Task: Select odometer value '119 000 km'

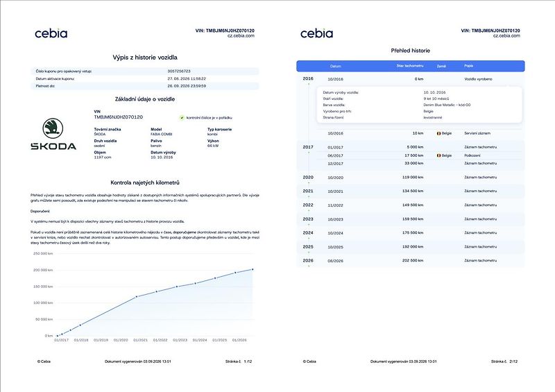Action: click(413, 177)
